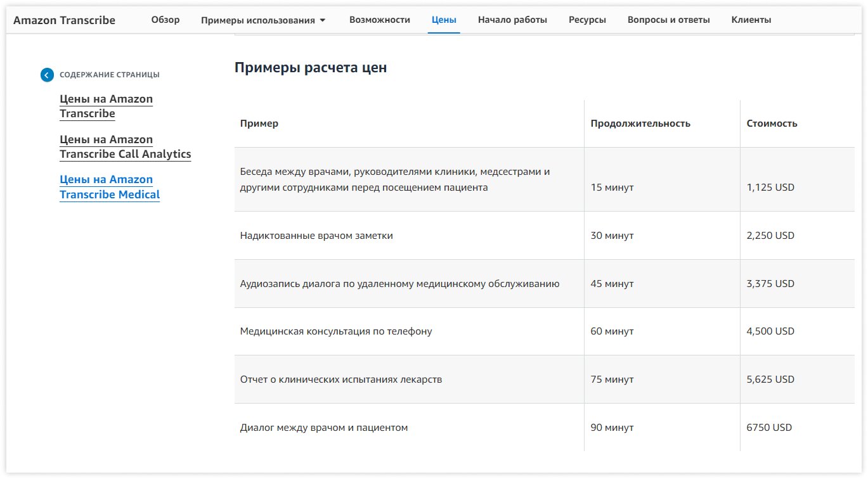Collapse the page contents sidebar with the chevron icon

(x=47, y=75)
